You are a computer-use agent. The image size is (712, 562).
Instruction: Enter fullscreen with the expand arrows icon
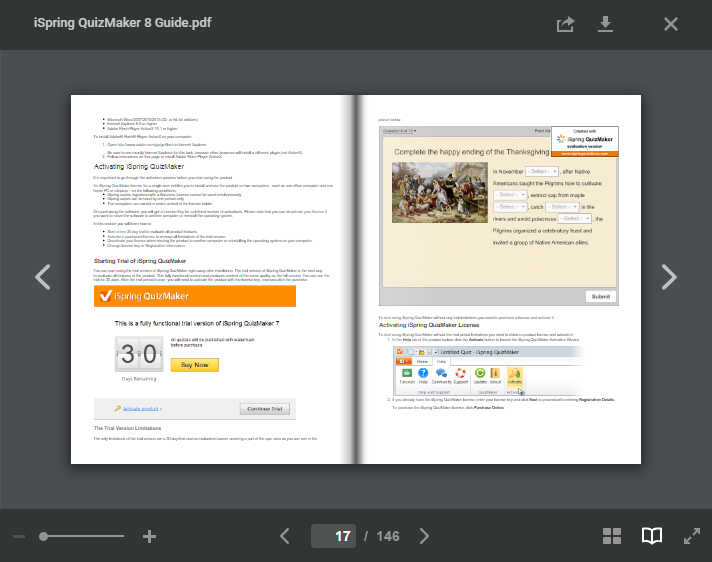pos(692,536)
